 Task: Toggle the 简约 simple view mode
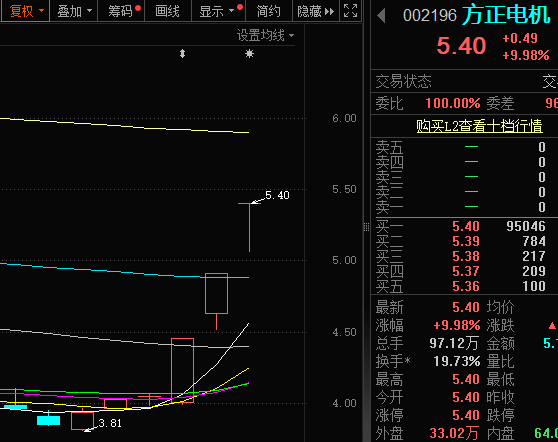click(269, 11)
